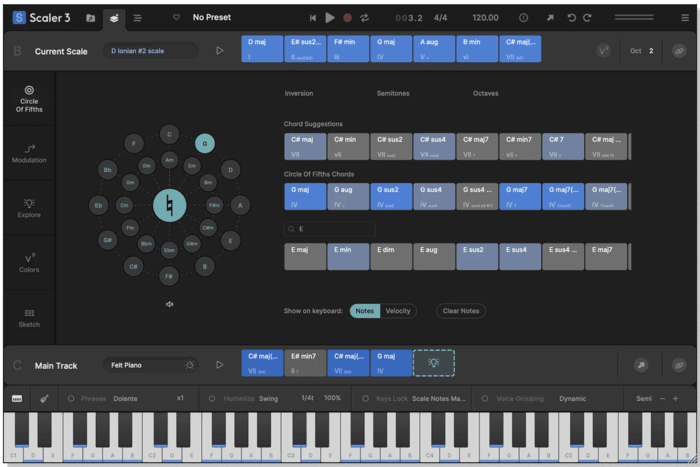
Task: Click the chord search field
Action: tap(330, 229)
